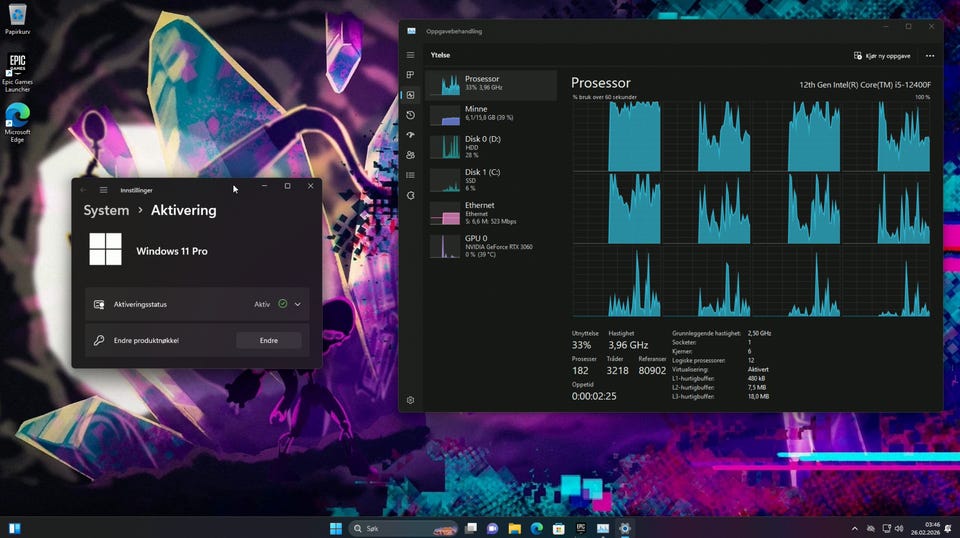Select Minne in the performance list

click(490, 115)
